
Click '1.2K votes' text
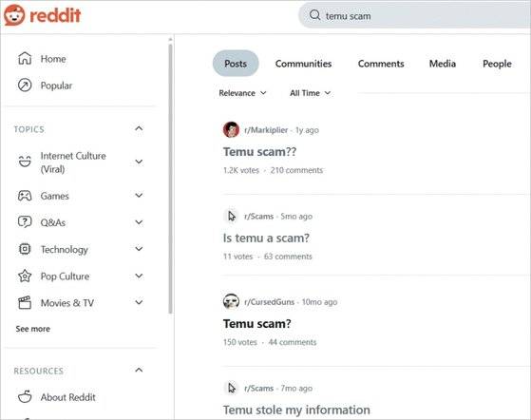[240, 170]
